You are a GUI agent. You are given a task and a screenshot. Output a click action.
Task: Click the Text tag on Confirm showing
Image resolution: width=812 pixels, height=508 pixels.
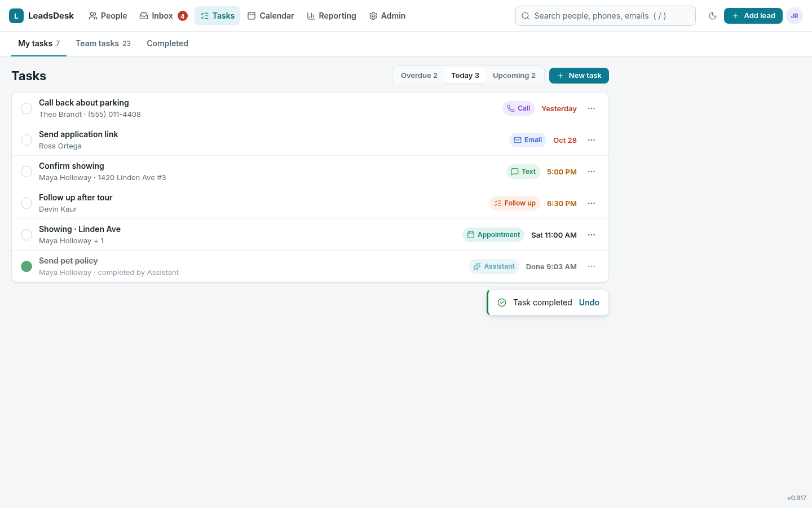pyautogui.click(x=523, y=172)
